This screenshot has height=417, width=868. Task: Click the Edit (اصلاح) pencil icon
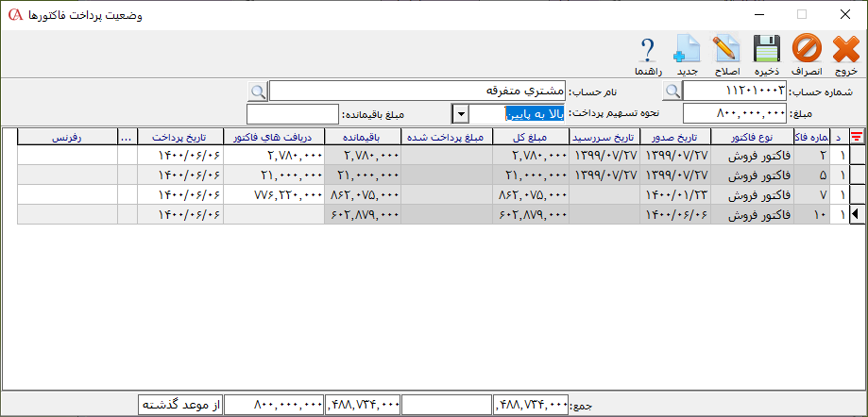pos(725,49)
